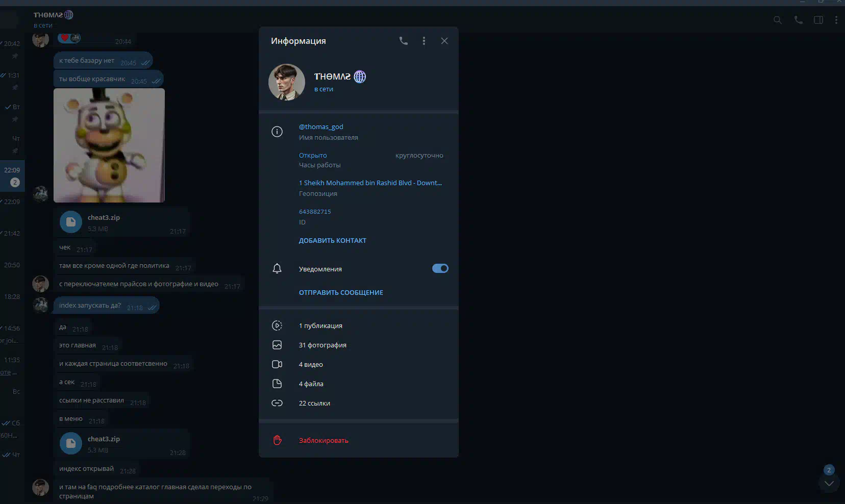Screen dimensions: 845x504
Task: Open the Sheikh Mohammed bin Rashid Blvd location
Action: tap(370, 183)
